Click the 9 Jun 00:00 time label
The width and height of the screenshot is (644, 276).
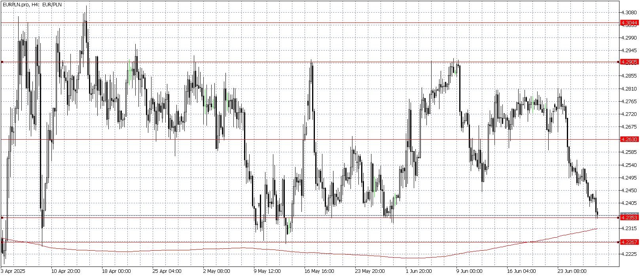pos(470,271)
